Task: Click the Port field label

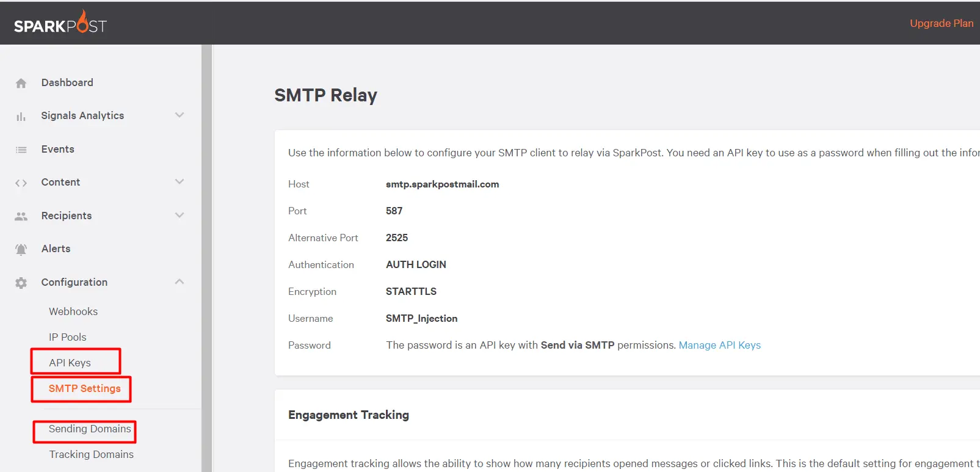Action: (297, 211)
